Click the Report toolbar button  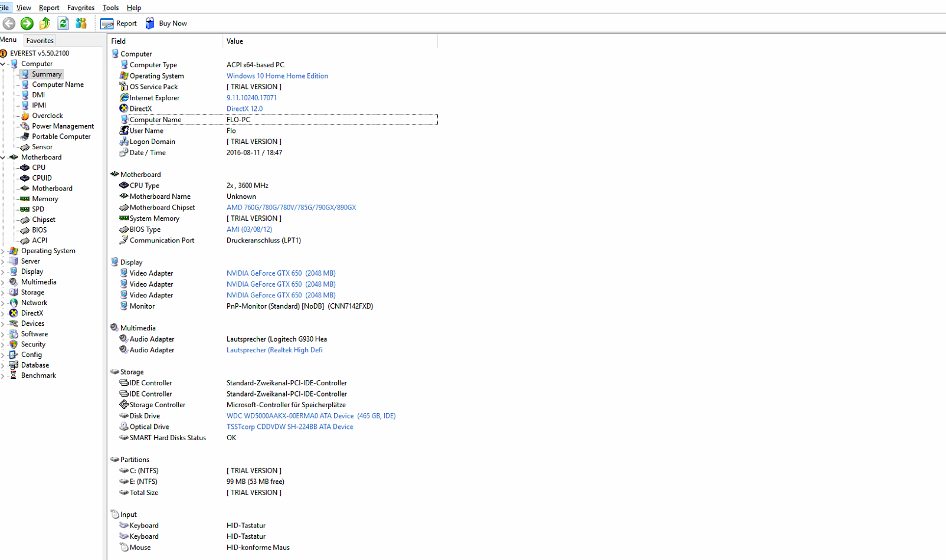coord(119,24)
